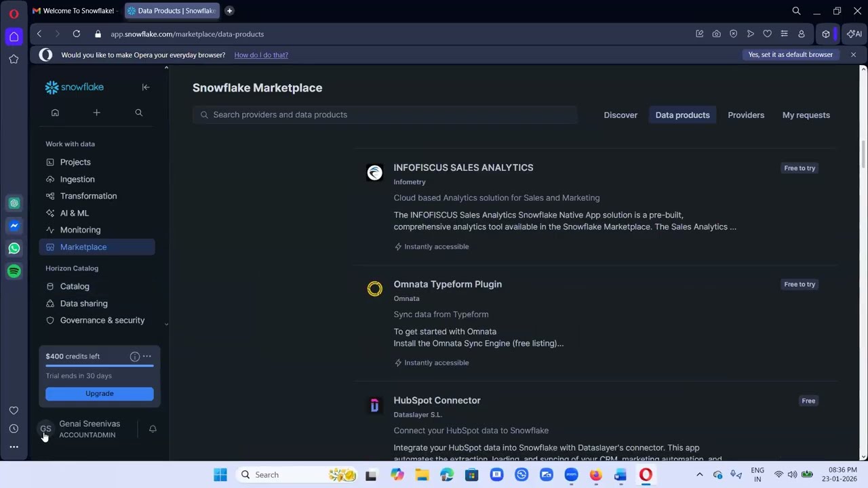The image size is (868, 488).
Task: Click the Snowflake logo
Action: point(75,87)
